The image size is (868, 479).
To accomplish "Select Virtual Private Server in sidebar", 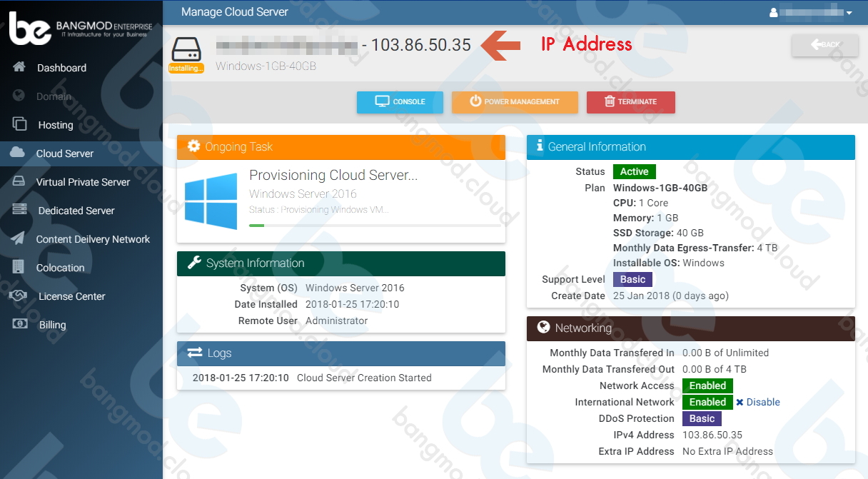I will tap(83, 182).
